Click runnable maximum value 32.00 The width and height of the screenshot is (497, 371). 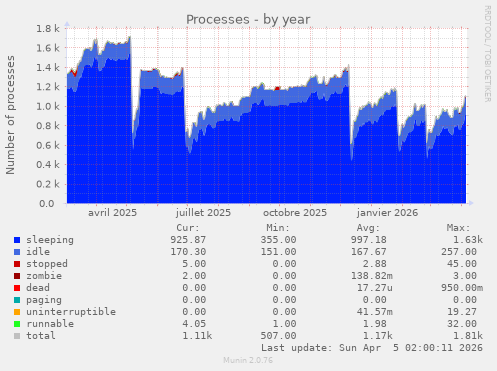[462, 324]
